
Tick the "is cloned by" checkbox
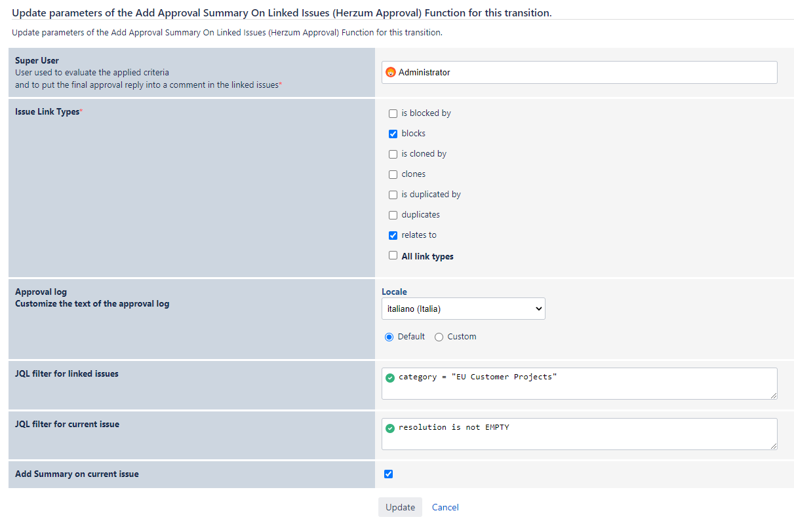(x=393, y=154)
